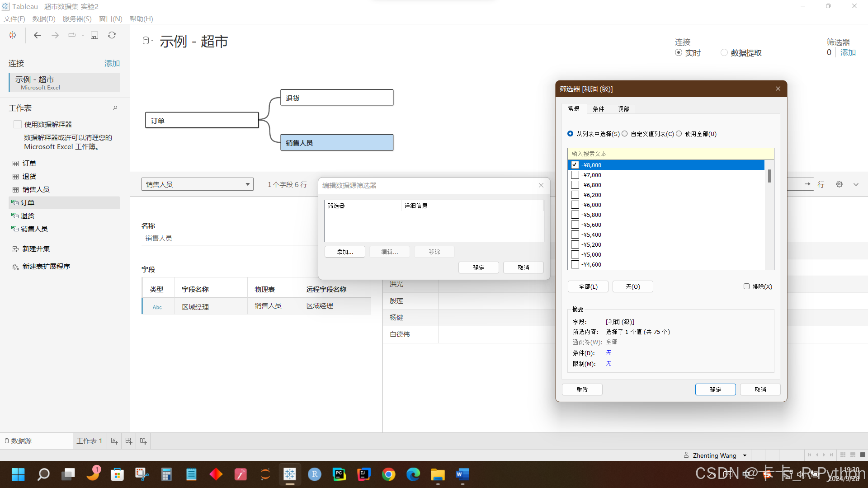Viewport: 868px width, 488px height.
Task: Click 重置 in the filter dialog
Action: [582, 389]
